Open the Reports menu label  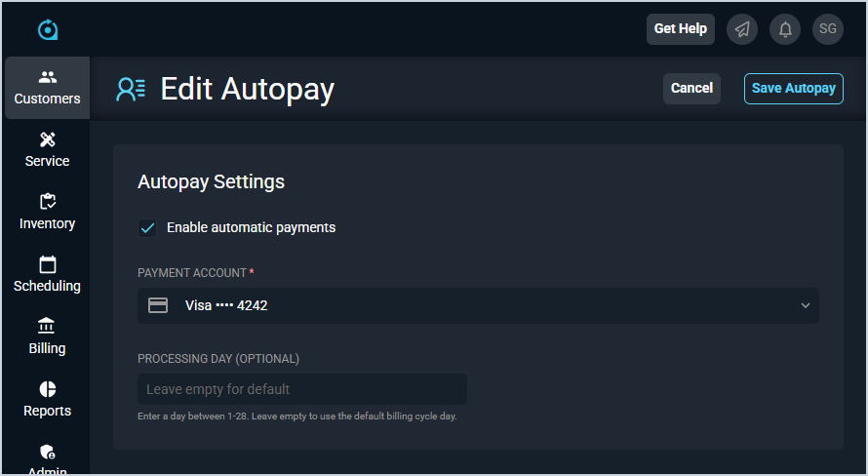pyautogui.click(x=48, y=411)
